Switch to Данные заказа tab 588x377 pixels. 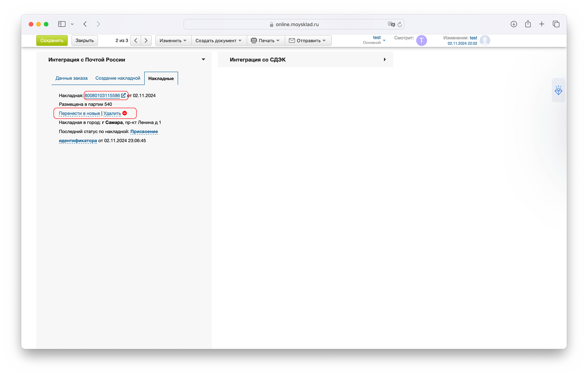click(x=71, y=78)
